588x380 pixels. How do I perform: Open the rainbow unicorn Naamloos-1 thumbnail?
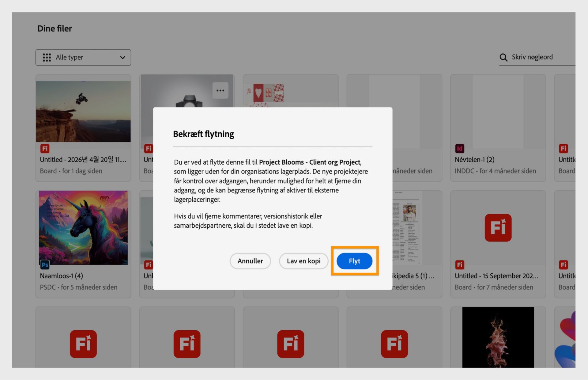coord(83,228)
